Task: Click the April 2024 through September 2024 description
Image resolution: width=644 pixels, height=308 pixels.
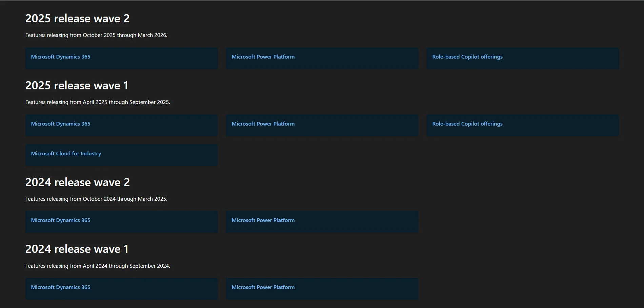Action: click(x=98, y=266)
